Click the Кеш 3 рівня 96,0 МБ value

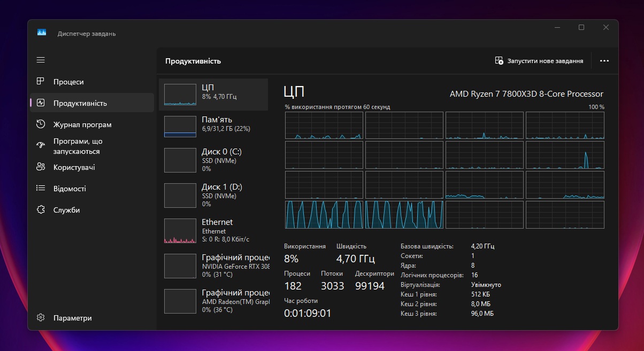(482, 314)
